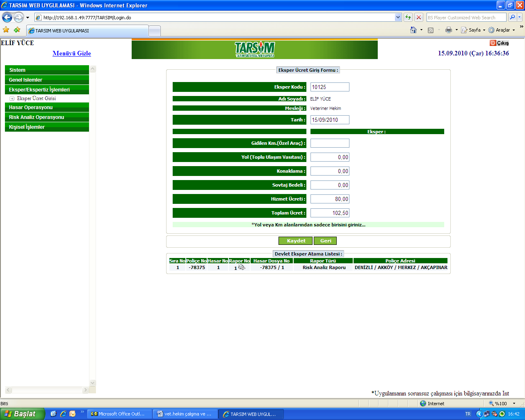This screenshot has height=420, width=525.
Task: Click the Add to Favorites icon
Action: [x=17, y=30]
